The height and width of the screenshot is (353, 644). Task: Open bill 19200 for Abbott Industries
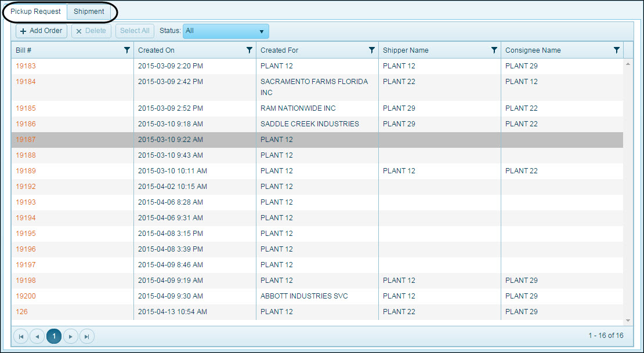coord(26,296)
